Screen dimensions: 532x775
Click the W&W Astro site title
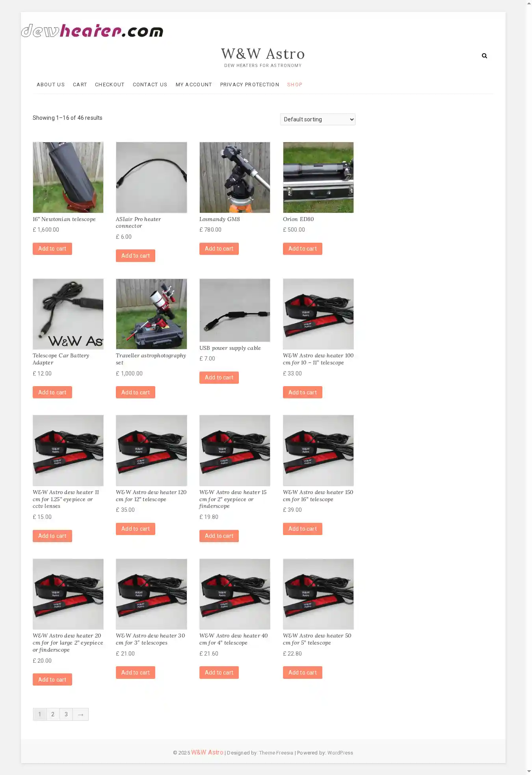263,54
